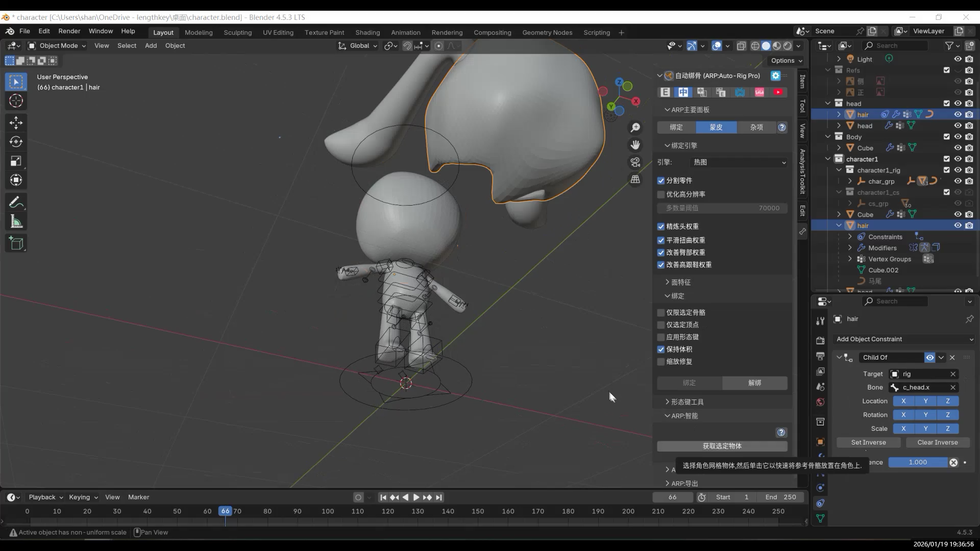Select the Measure tool

tap(16, 222)
